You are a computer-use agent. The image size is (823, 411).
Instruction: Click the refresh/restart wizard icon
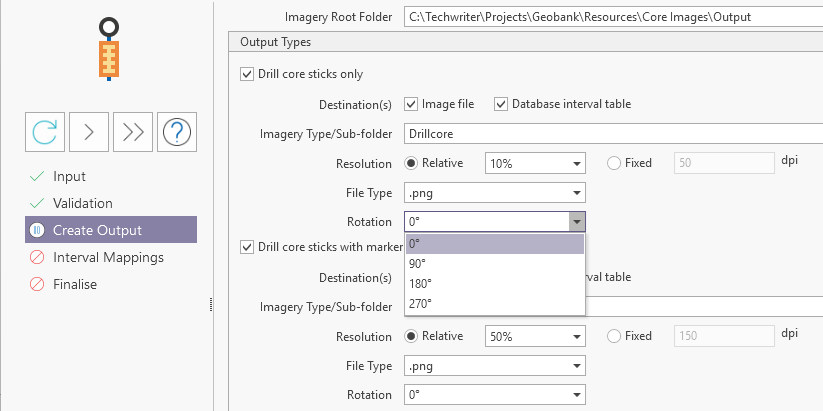(x=44, y=131)
